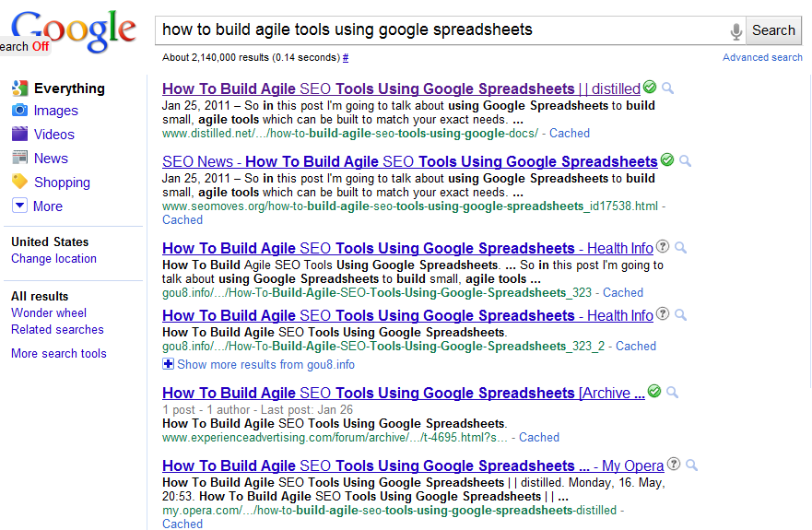The height and width of the screenshot is (530, 812).
Task: Click green checkmark beside Archive forum result
Action: [654, 391]
